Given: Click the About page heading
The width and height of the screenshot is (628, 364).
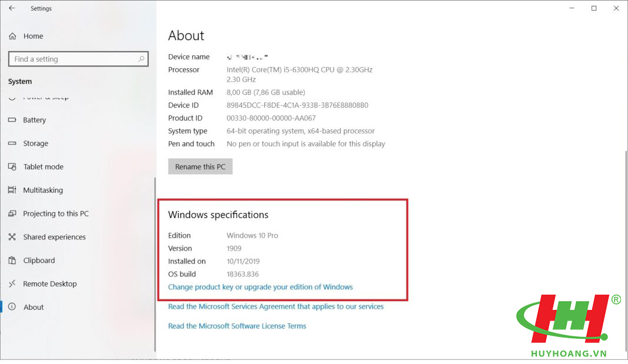Looking at the screenshot, I should pyautogui.click(x=186, y=36).
